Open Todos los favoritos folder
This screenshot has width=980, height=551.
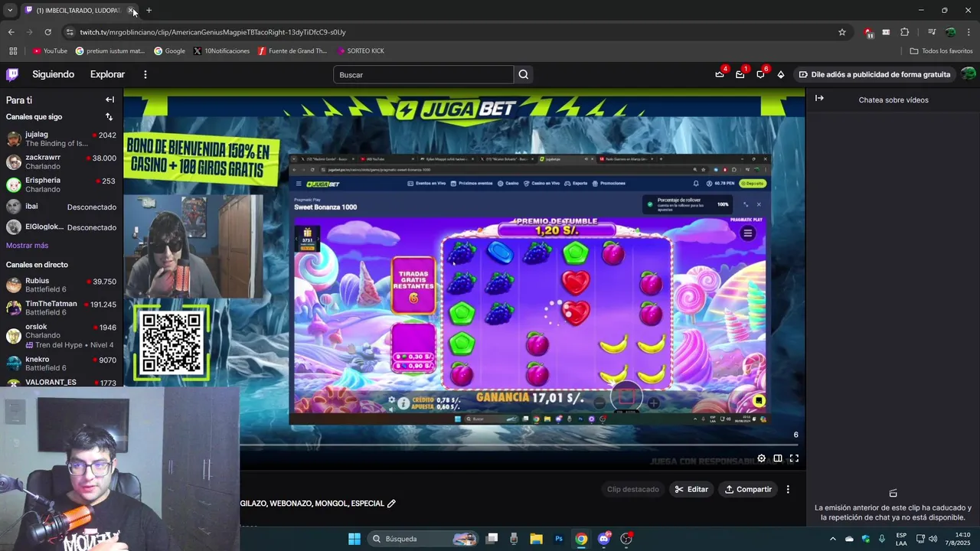pyautogui.click(x=941, y=51)
